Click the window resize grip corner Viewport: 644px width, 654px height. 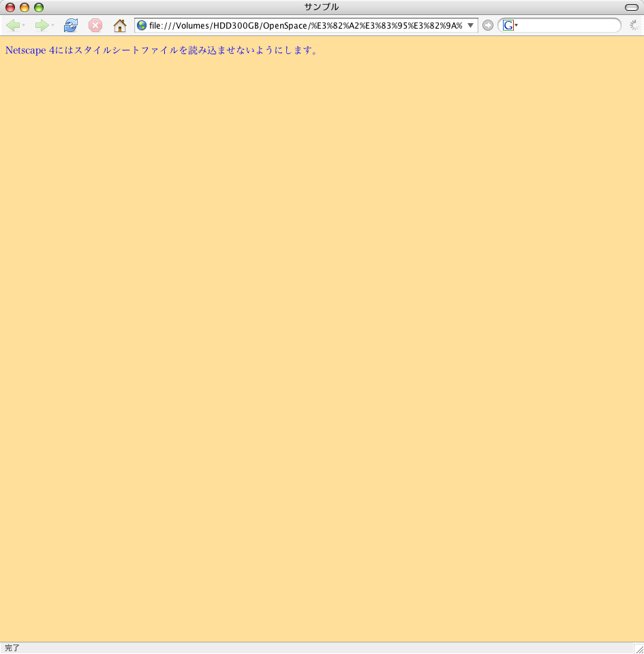coord(639,649)
